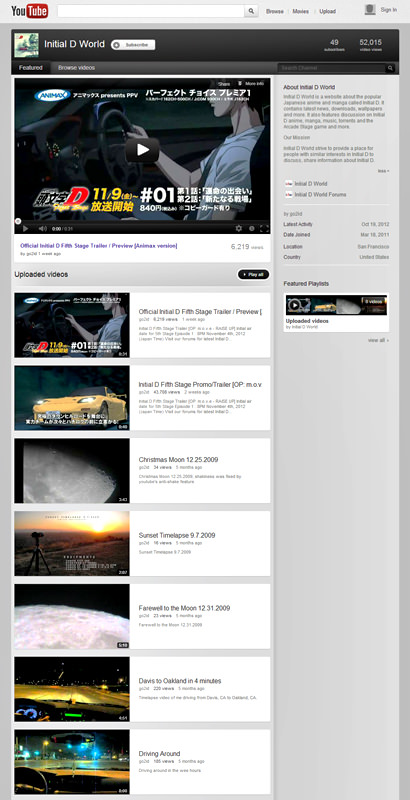The height and width of the screenshot is (800, 410).
Task: Open Christmas Moon 12.25.2009 title
Action: point(178,460)
